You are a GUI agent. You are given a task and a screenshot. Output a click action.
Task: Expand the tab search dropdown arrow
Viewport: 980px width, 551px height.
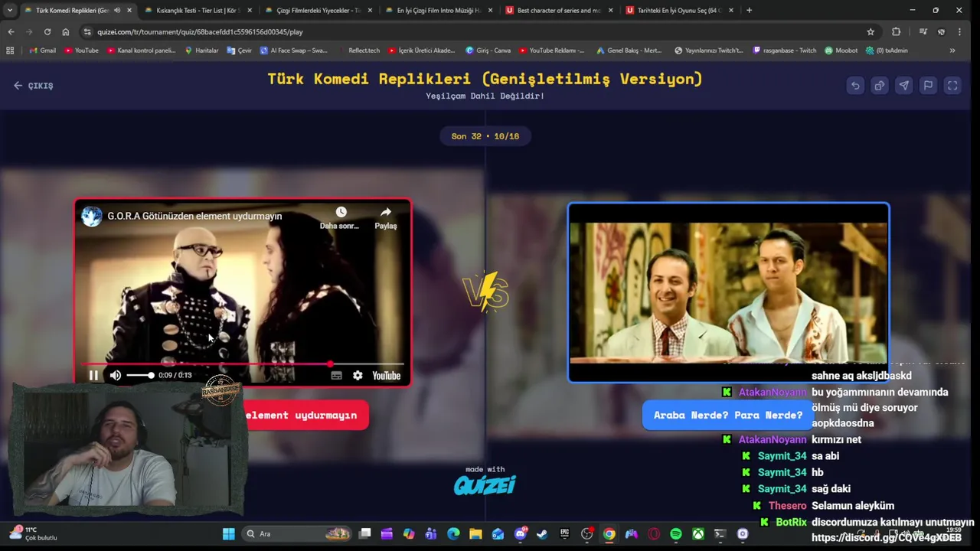tap(9, 10)
